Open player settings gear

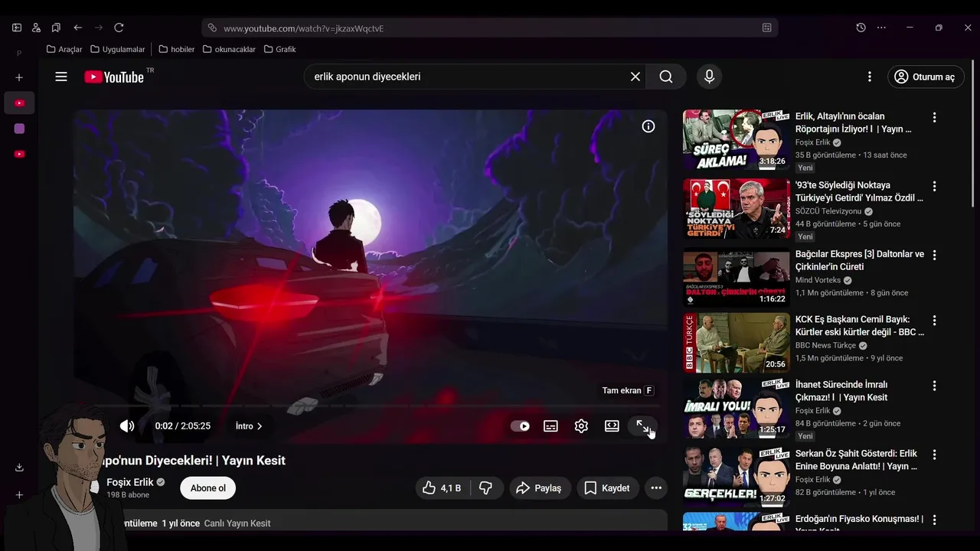click(x=581, y=426)
